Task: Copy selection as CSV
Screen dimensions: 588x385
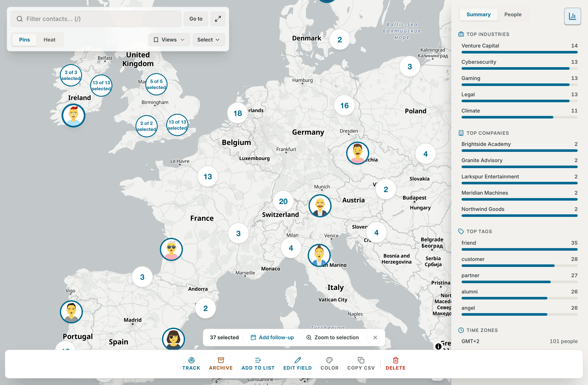Action: [x=361, y=363]
